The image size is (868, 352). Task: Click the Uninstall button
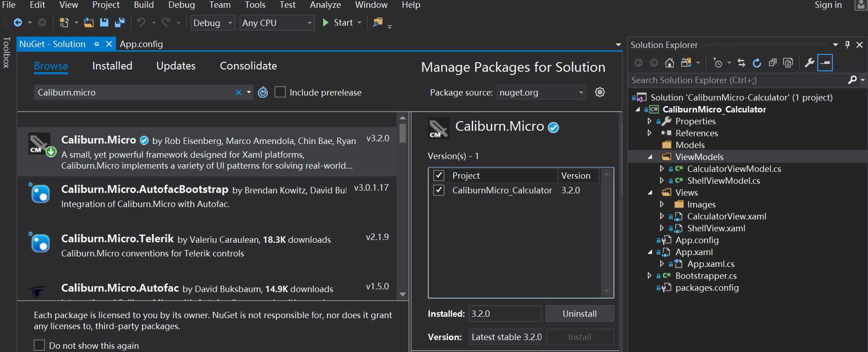[x=580, y=314]
